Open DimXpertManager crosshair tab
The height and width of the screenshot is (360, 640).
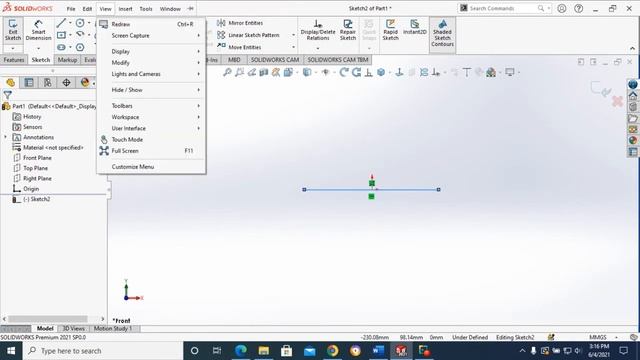click(66, 83)
